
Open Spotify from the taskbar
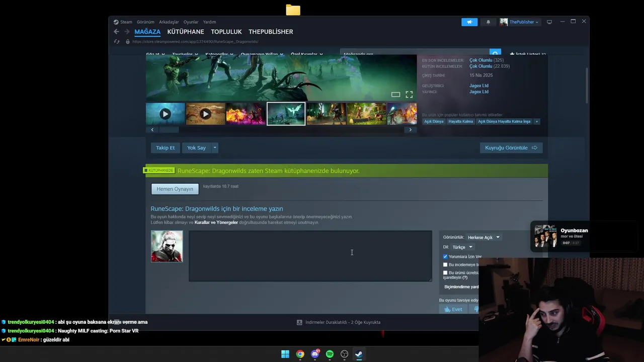pos(330,354)
